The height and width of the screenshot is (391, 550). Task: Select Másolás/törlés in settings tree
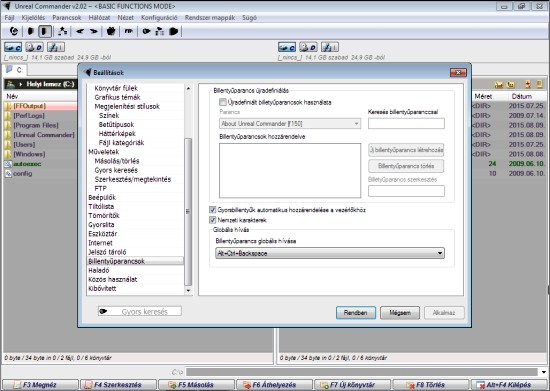117,161
